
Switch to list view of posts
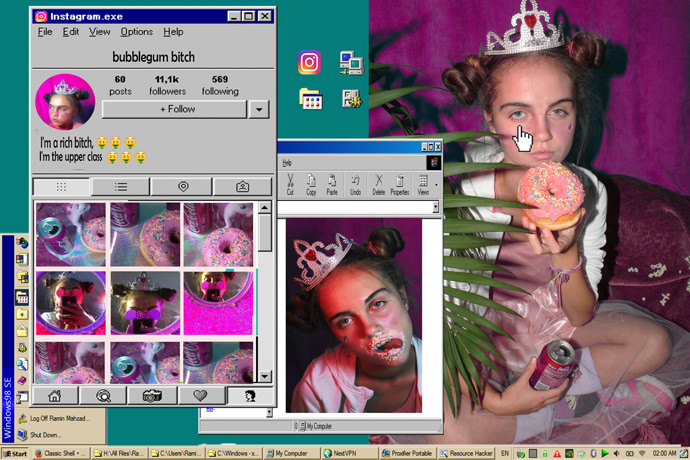pyautogui.click(x=121, y=187)
